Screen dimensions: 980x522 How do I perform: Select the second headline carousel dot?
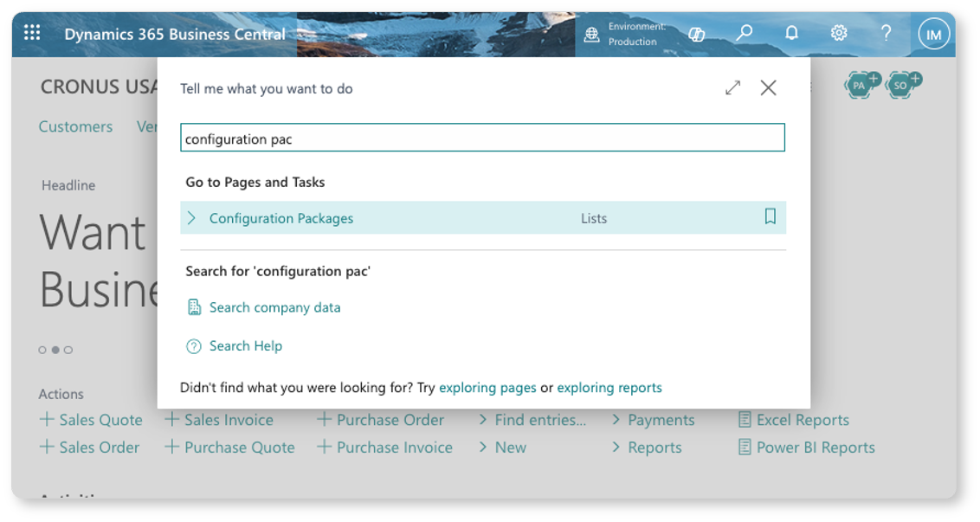pyautogui.click(x=55, y=350)
